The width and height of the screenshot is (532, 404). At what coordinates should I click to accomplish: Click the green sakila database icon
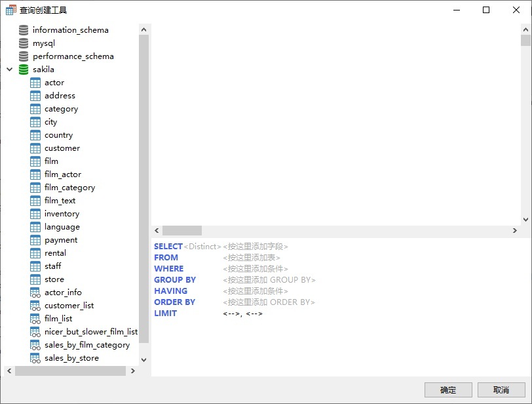[x=24, y=70]
